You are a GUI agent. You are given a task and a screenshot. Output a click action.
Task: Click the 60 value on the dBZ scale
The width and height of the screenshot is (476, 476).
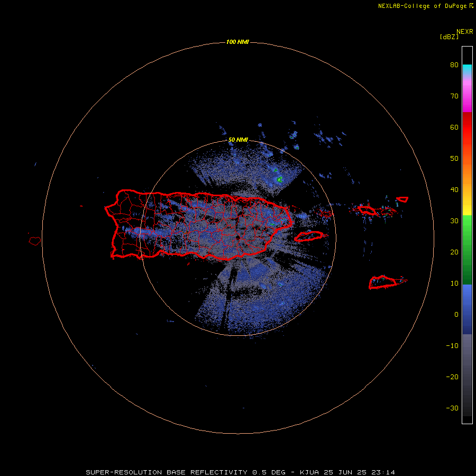tap(454, 127)
